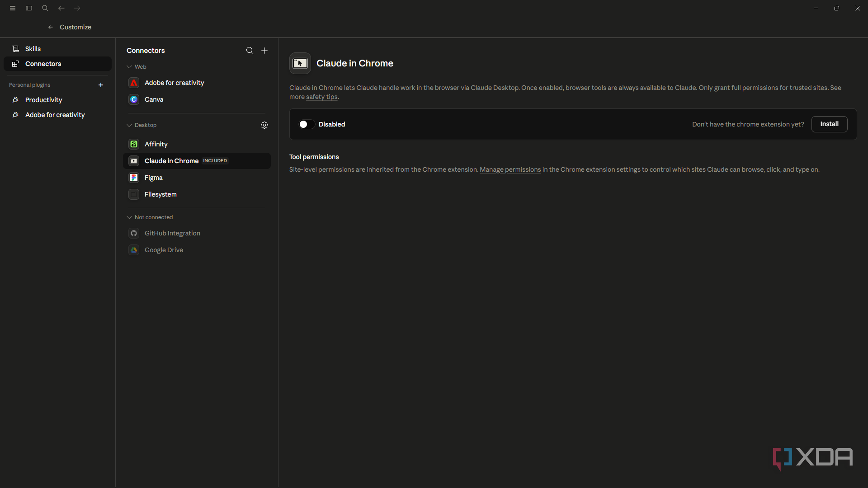Screen dimensions: 868x488
Task: Close the application window
Action: pyautogui.click(x=858, y=8)
